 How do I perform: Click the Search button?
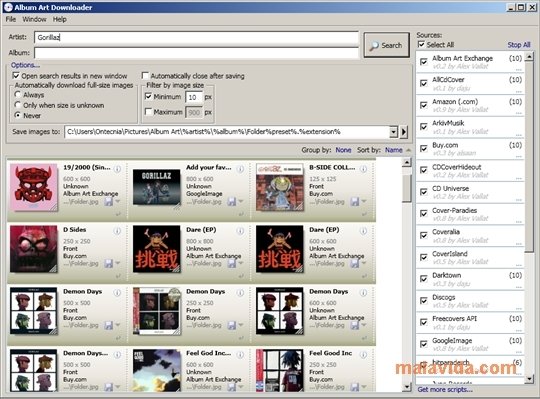[386, 45]
